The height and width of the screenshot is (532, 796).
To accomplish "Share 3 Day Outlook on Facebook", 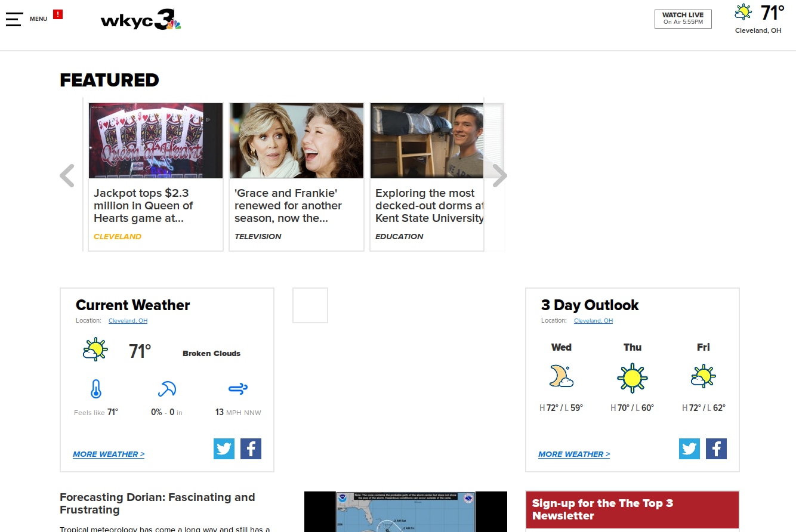I will (x=716, y=449).
